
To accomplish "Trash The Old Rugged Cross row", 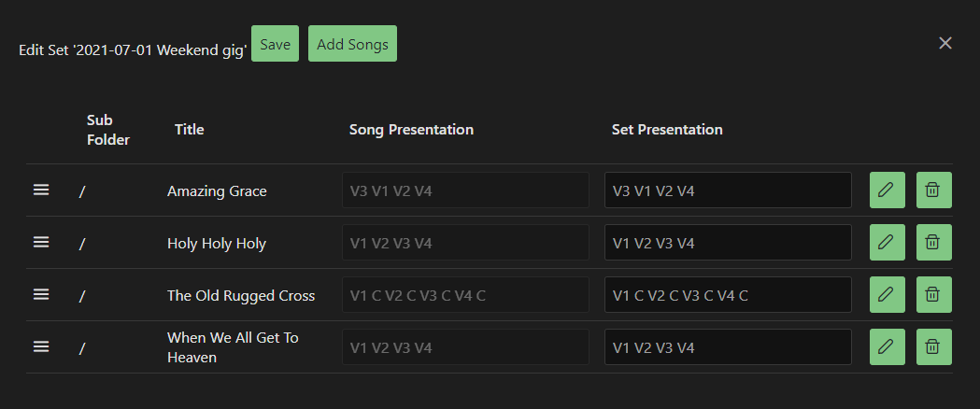I will (933, 295).
